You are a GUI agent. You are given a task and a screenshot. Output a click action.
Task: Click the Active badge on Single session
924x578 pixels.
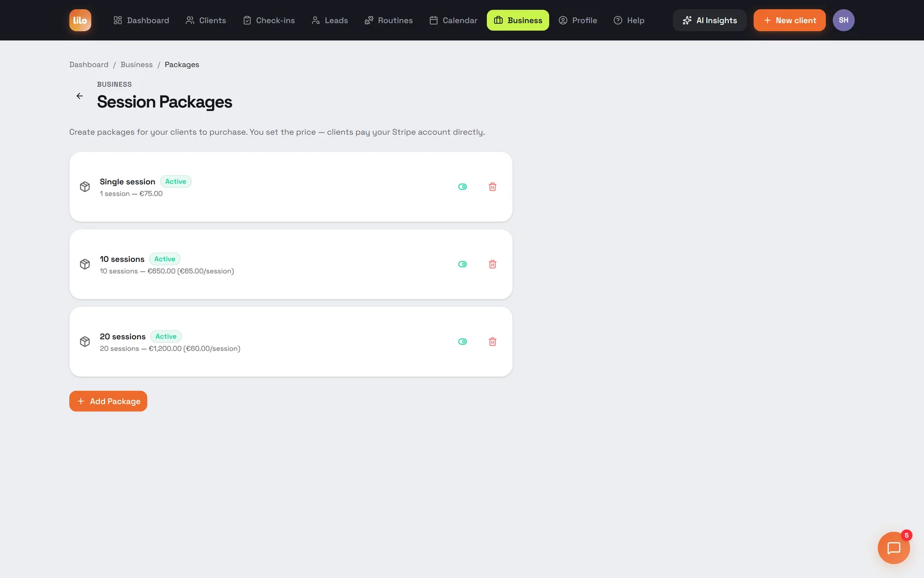click(176, 181)
